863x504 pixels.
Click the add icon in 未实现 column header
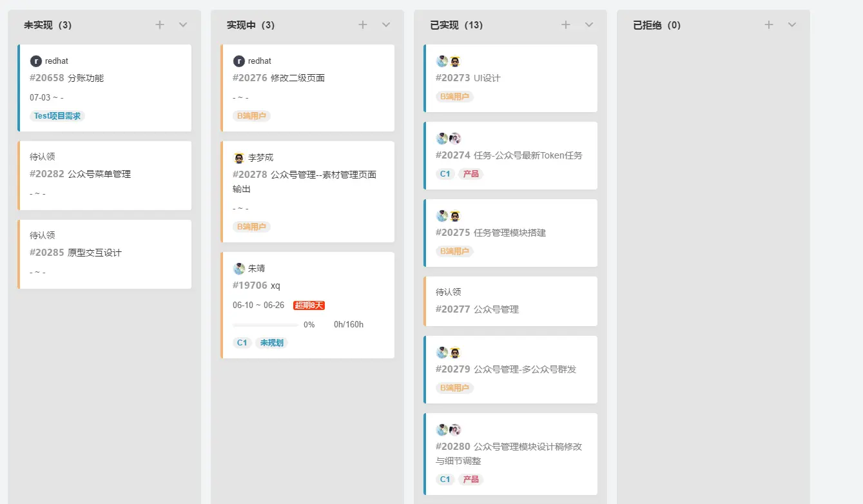point(159,24)
